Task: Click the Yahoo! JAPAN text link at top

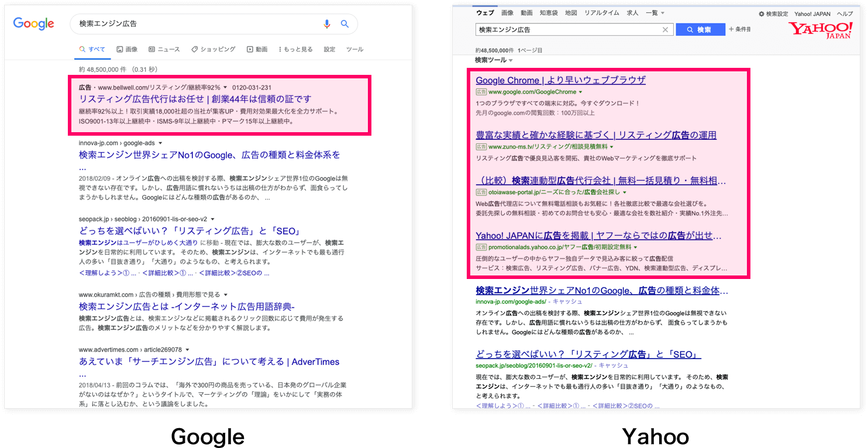Action: click(x=812, y=13)
